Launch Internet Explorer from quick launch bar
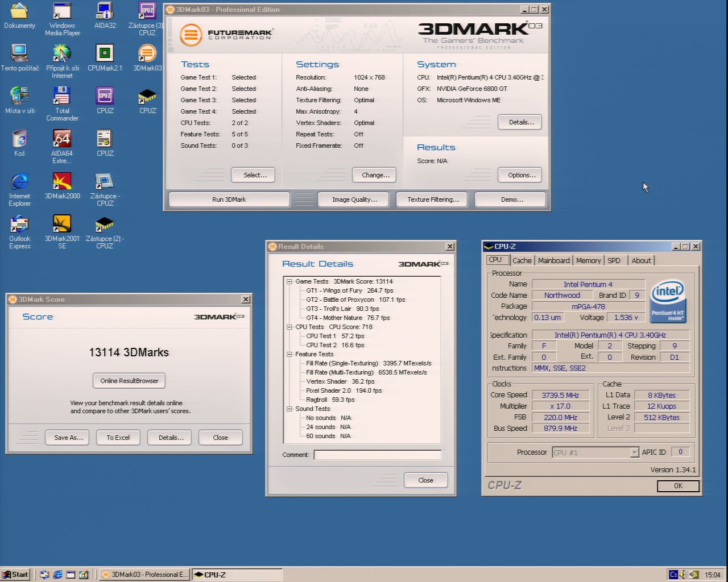This screenshot has height=582, width=728. pyautogui.click(x=57, y=575)
